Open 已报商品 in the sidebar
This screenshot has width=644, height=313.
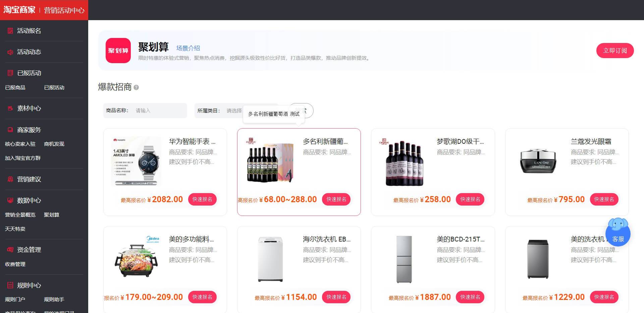pyautogui.click(x=15, y=88)
